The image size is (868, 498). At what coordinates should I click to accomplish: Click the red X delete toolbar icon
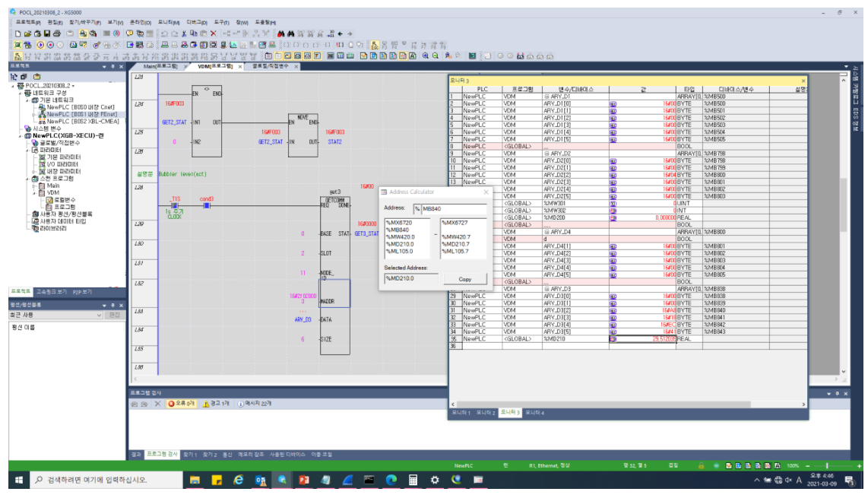click(214, 34)
